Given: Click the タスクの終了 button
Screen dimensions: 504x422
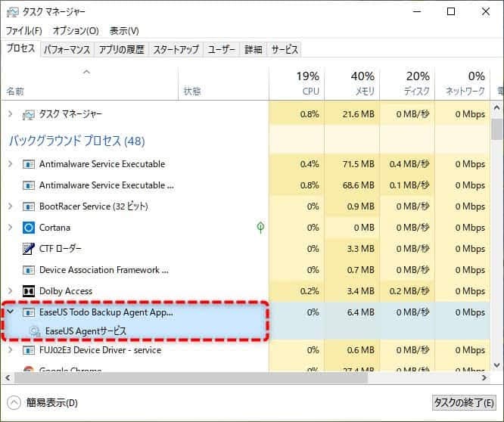Looking at the screenshot, I should point(464,402).
